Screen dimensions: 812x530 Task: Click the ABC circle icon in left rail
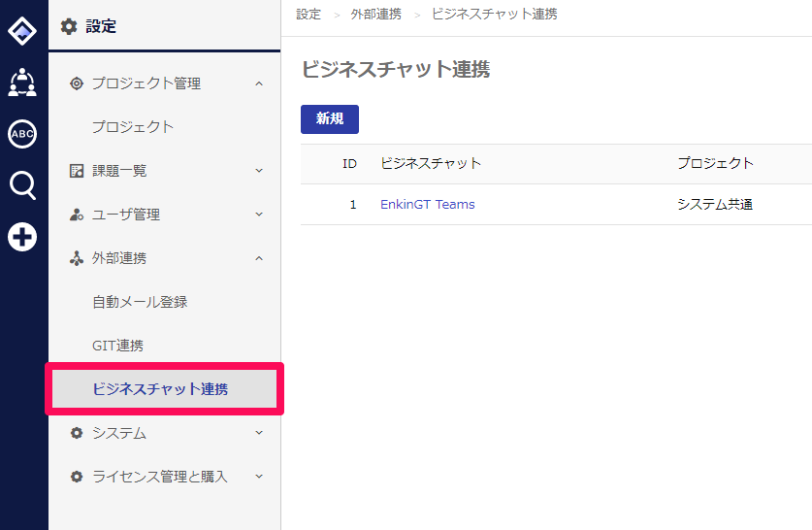(x=22, y=134)
